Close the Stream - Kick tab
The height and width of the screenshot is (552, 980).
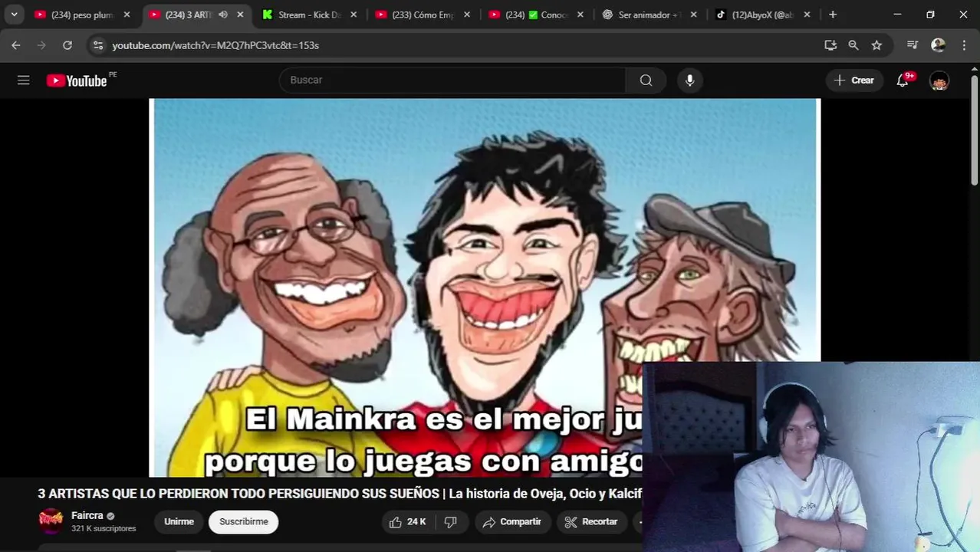pyautogui.click(x=354, y=15)
